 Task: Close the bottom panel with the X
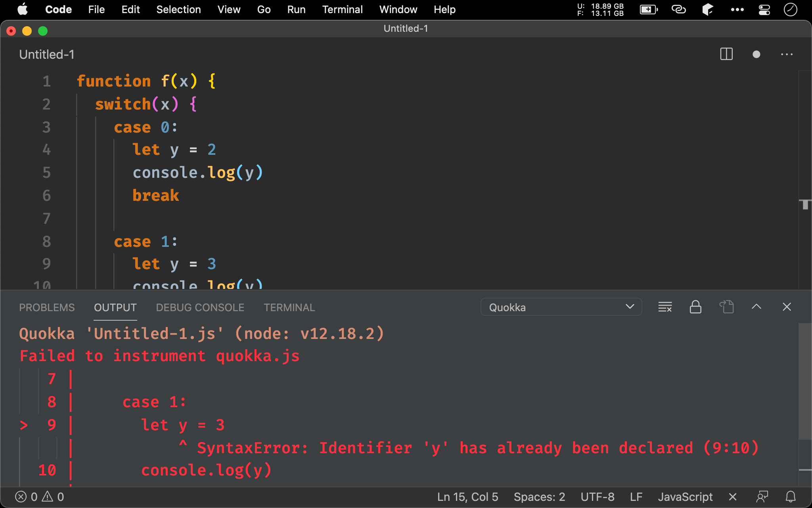pyautogui.click(x=787, y=307)
